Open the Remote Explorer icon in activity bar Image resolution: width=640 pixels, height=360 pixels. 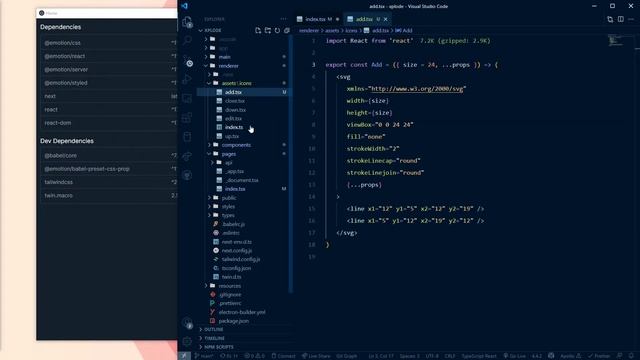(x=187, y=98)
